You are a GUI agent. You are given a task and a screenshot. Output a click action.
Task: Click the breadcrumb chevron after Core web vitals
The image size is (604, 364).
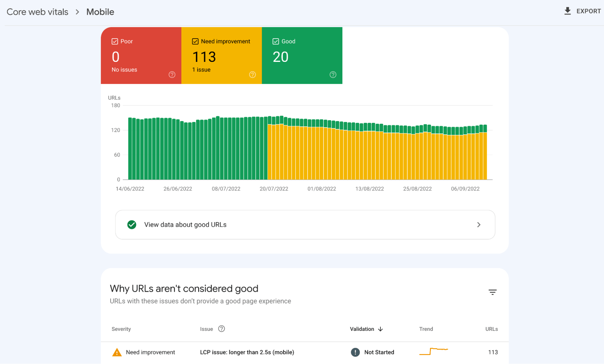coord(78,12)
